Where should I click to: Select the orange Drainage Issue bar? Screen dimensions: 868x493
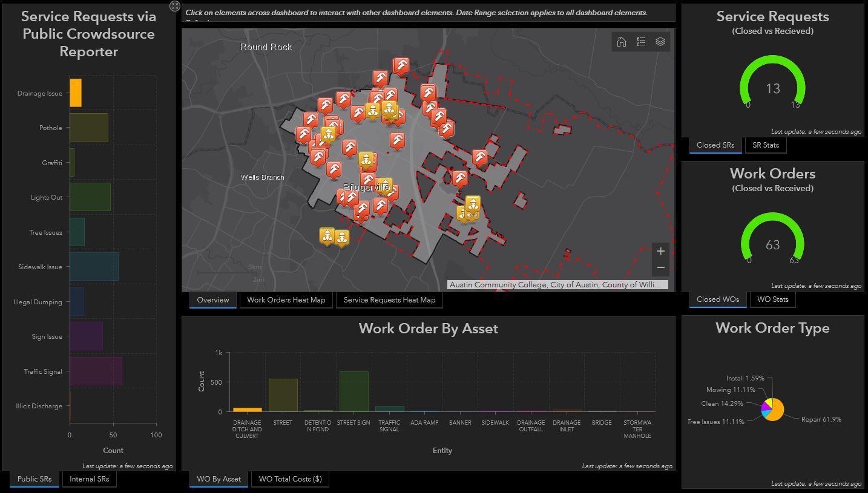(x=76, y=93)
